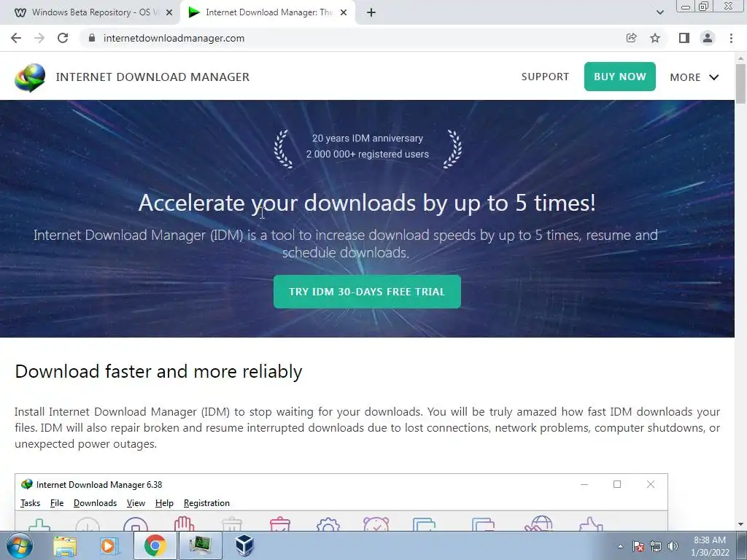Screen dimensions: 747x560
Task: Select the Internet Download Manager tab
Action: tap(267, 12)
